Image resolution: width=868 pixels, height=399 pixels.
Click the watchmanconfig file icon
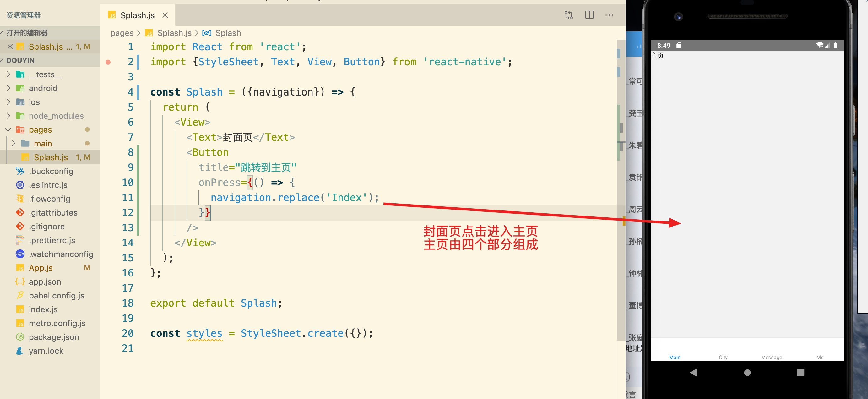[20, 254]
